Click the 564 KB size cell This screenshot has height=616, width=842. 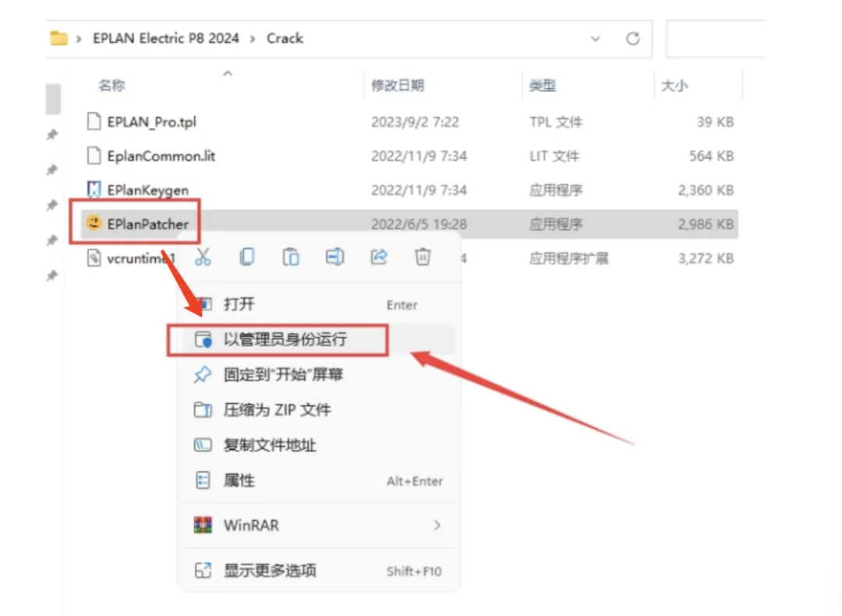coord(712,156)
